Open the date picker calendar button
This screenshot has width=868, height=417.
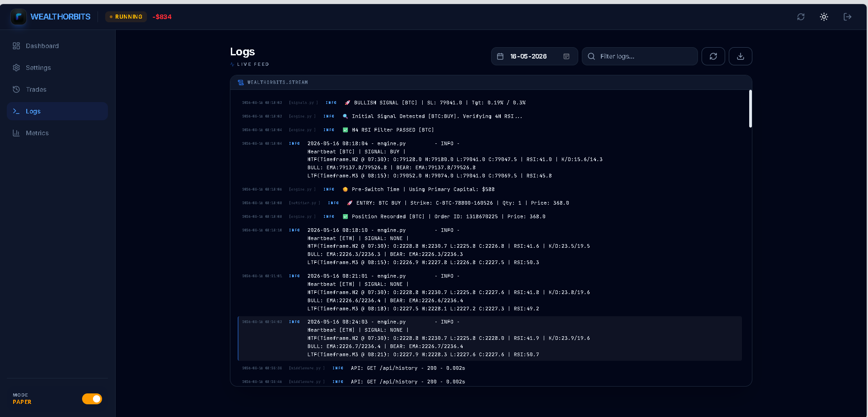[566, 56]
